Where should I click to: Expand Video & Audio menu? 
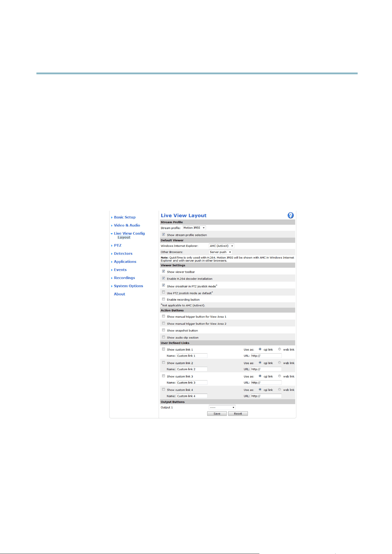click(127, 225)
